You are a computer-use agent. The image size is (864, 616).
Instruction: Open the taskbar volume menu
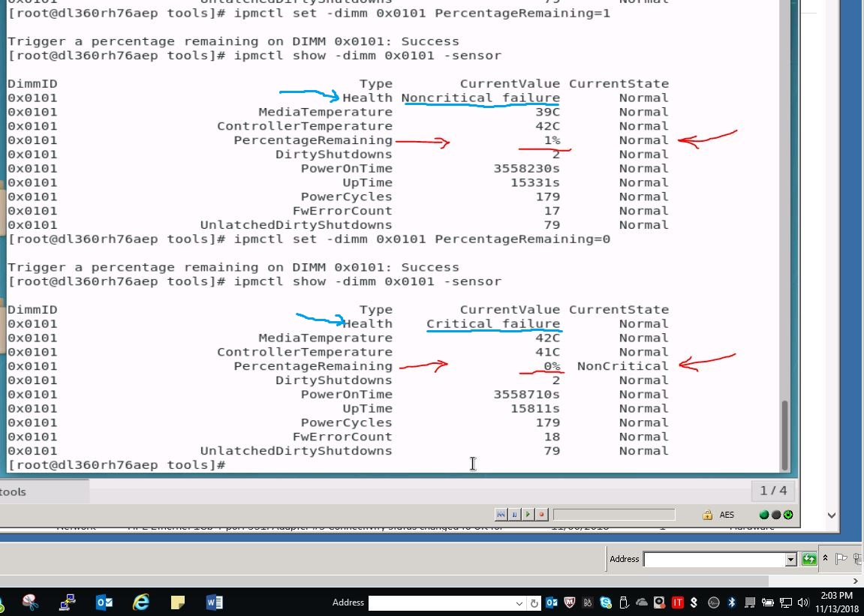coord(803,602)
